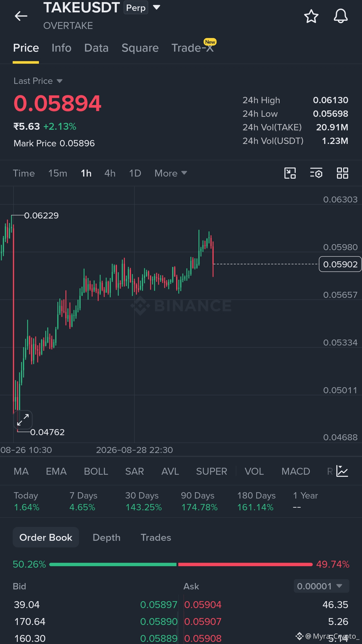
Task: Expand the Last Price dropdown
Action: (x=38, y=81)
